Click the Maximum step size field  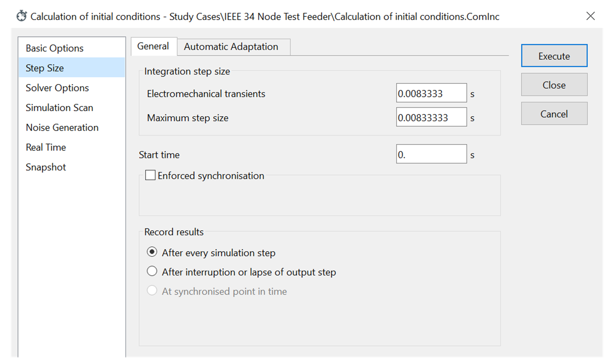click(431, 117)
